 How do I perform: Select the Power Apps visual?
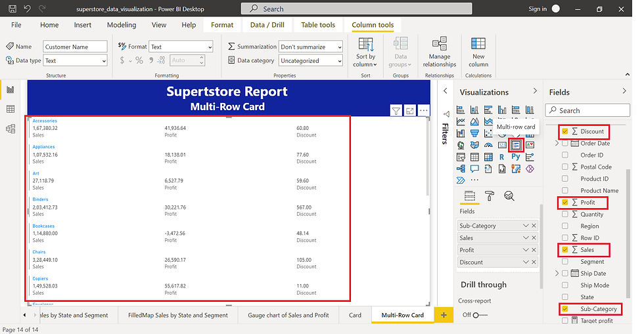(530, 169)
